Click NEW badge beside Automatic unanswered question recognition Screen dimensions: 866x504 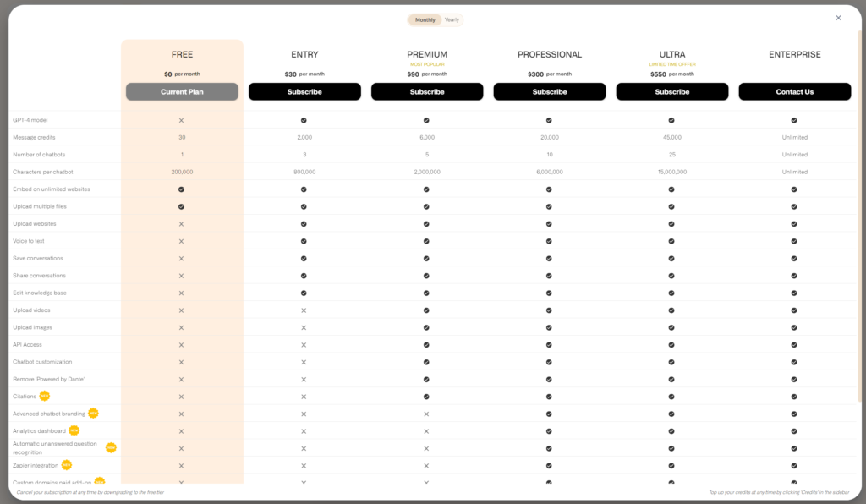(111, 447)
